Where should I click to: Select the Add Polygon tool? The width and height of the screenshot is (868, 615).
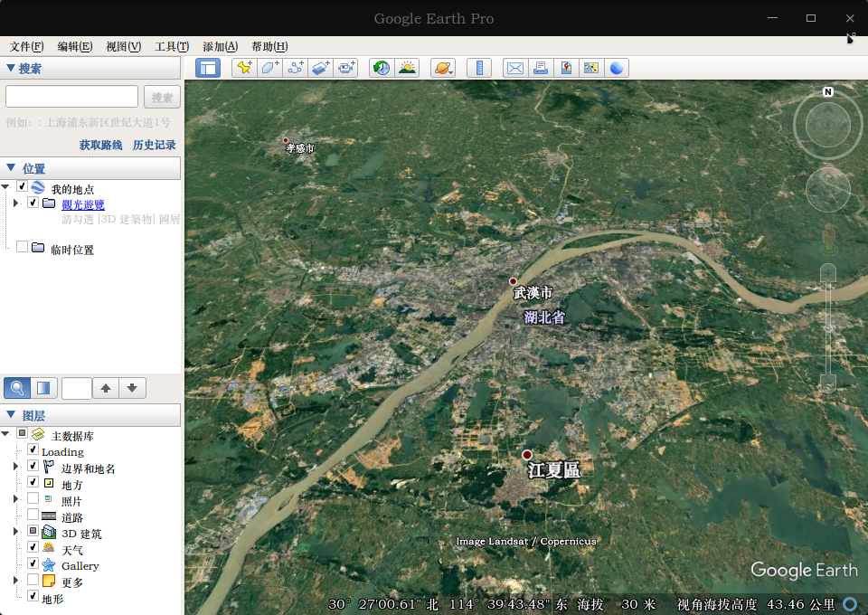click(270, 68)
